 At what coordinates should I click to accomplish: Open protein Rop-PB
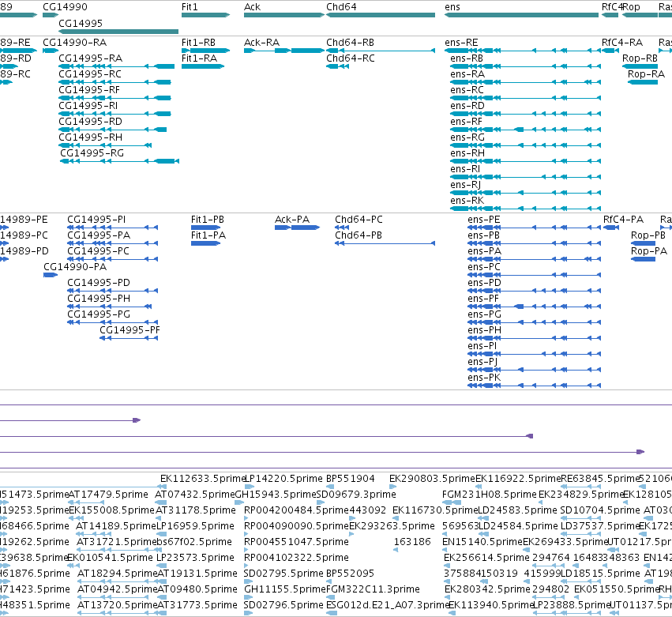(x=648, y=235)
